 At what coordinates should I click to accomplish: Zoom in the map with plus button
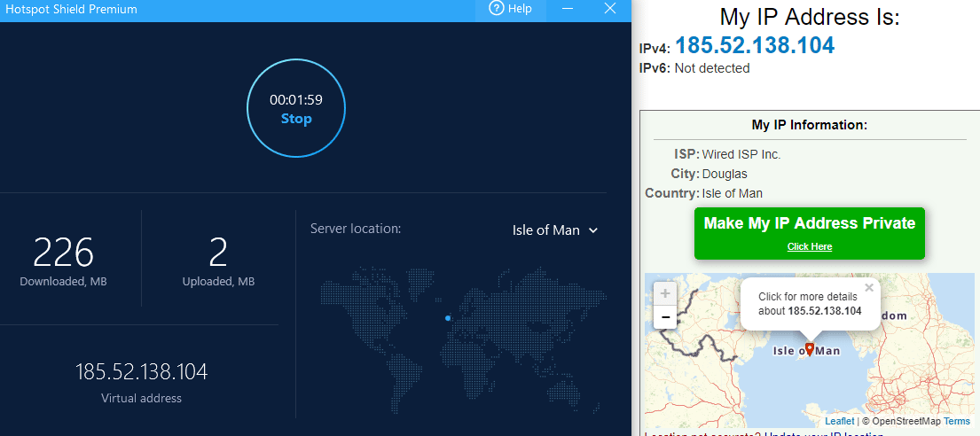[665, 293]
